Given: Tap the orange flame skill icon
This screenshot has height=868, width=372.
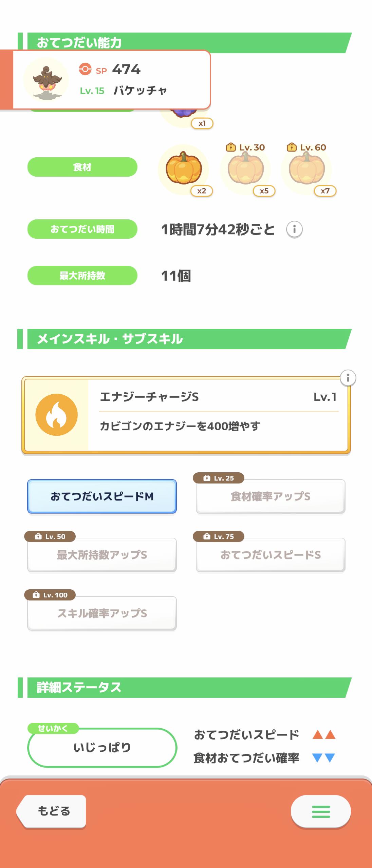Looking at the screenshot, I should (57, 415).
